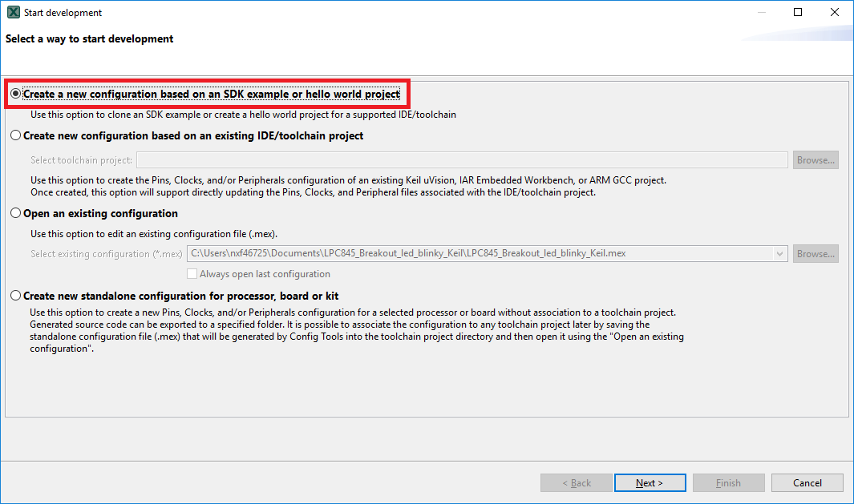This screenshot has width=854, height=504.
Task: Click the .mex file path combo box
Action: point(481,254)
